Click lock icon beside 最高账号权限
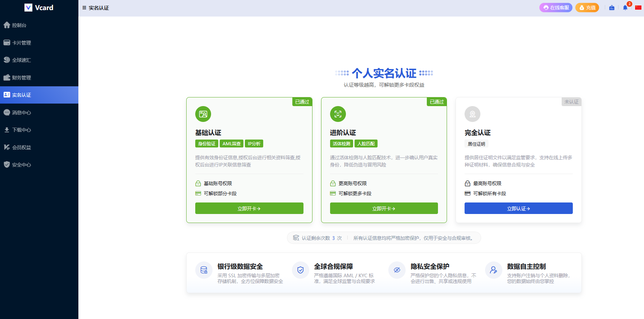This screenshot has height=319, width=644. click(x=467, y=183)
